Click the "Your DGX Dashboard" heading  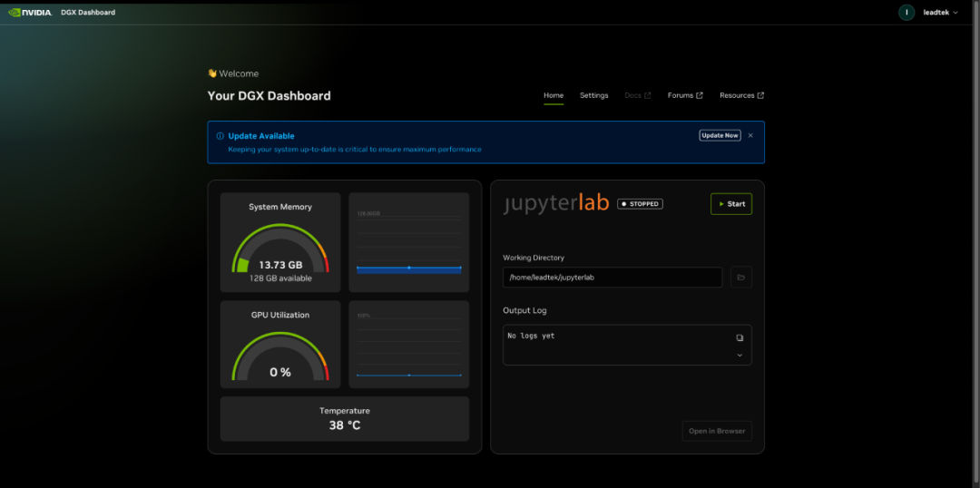(x=269, y=96)
